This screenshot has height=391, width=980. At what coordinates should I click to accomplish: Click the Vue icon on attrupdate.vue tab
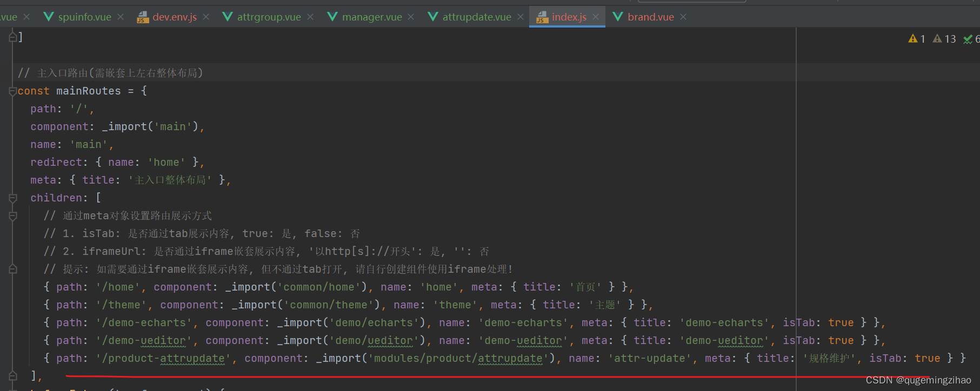[433, 17]
